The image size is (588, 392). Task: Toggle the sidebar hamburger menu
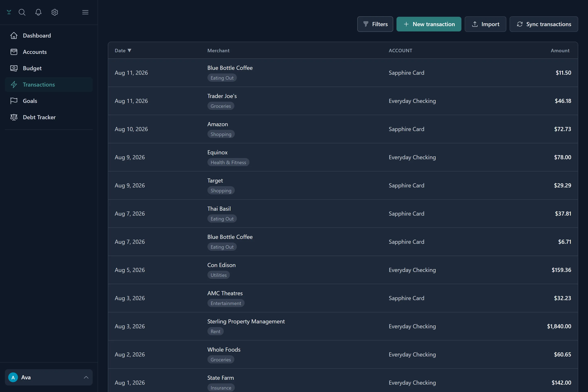85,12
